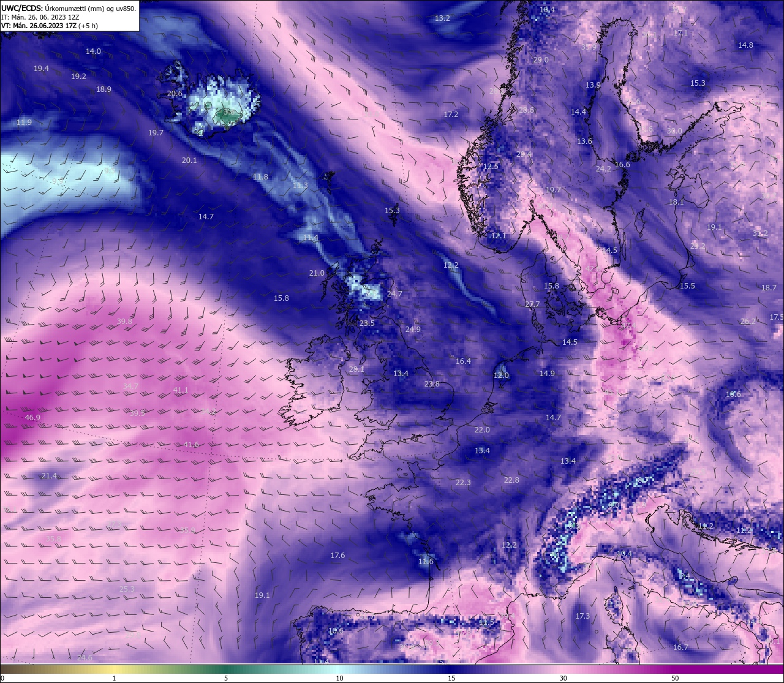Screen dimensions: 784x683
Task: Click the colorbar tick label '10'
Action: coord(339,678)
